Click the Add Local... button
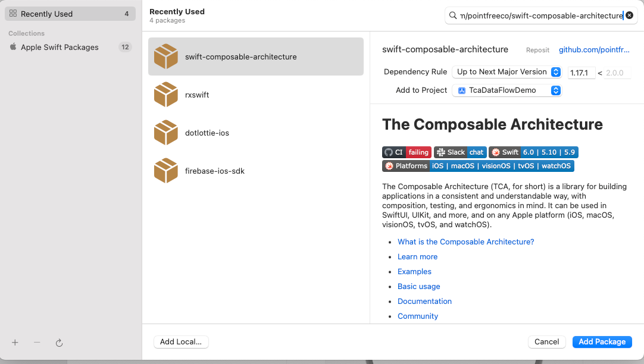This screenshot has height=364, width=644. pyautogui.click(x=181, y=341)
